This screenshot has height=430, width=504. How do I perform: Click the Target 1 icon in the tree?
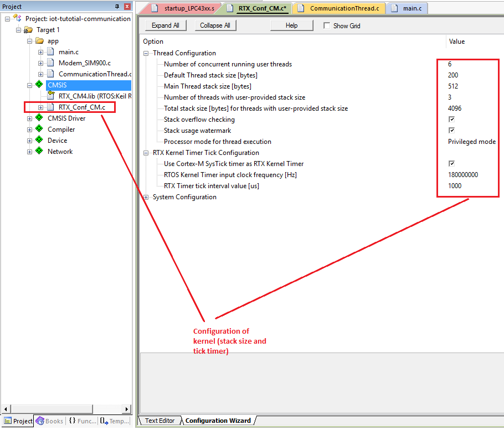[28, 30]
